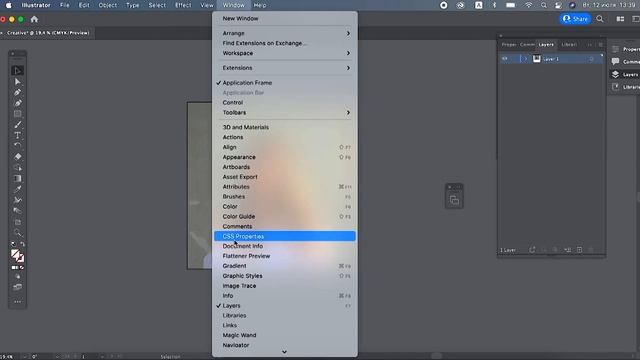Switch to Properties tab in panel group
640x360 pixels.
[509, 44]
